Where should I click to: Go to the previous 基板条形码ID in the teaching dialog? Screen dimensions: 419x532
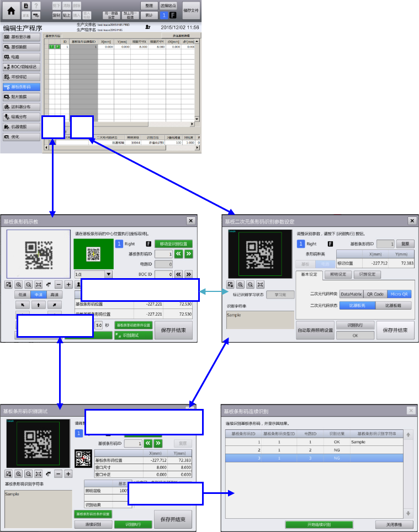178,254
